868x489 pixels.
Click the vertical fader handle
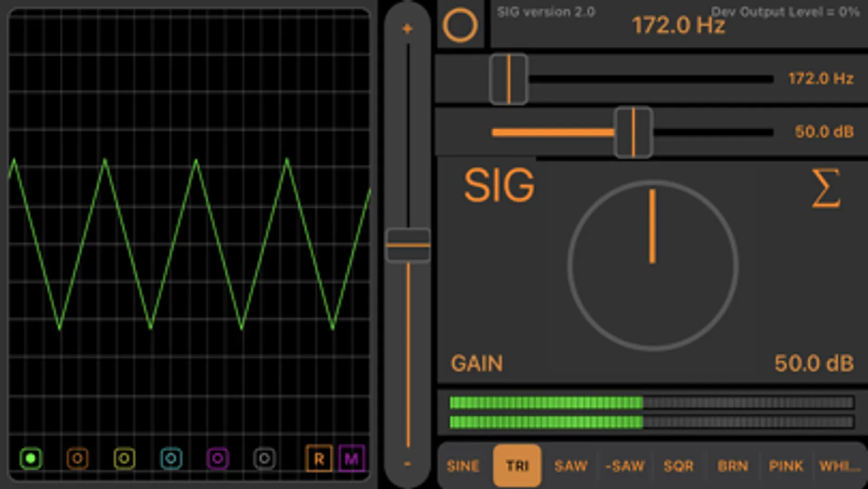408,245
